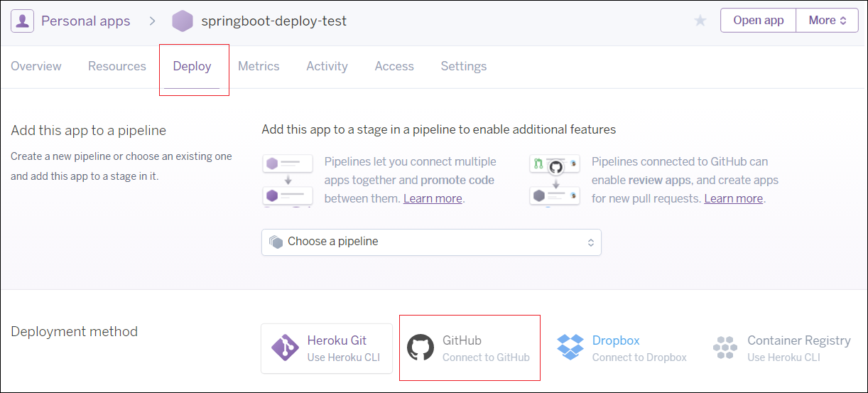Click the Heroku Git logo icon

285,348
